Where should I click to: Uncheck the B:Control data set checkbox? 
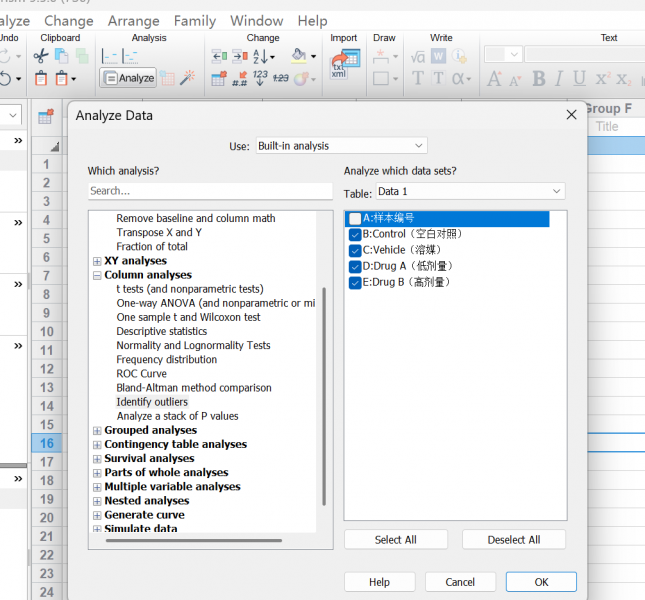pyautogui.click(x=355, y=234)
